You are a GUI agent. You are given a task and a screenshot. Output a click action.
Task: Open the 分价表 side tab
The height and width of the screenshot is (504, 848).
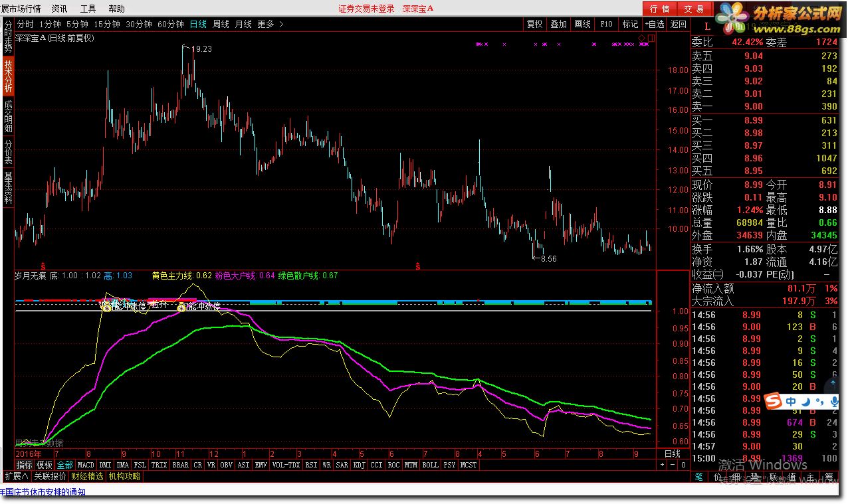point(8,152)
